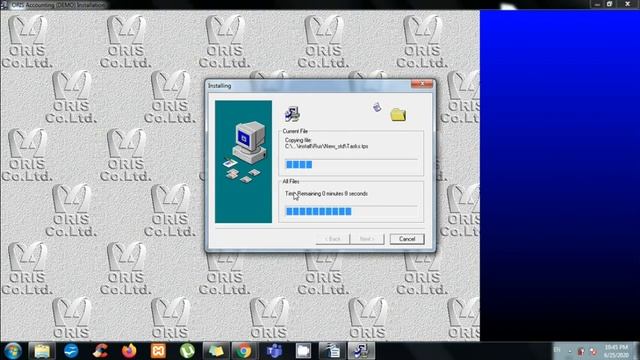640x360 pixels.
Task: Show hidden tray icons arrow
Action: [x=570, y=351]
